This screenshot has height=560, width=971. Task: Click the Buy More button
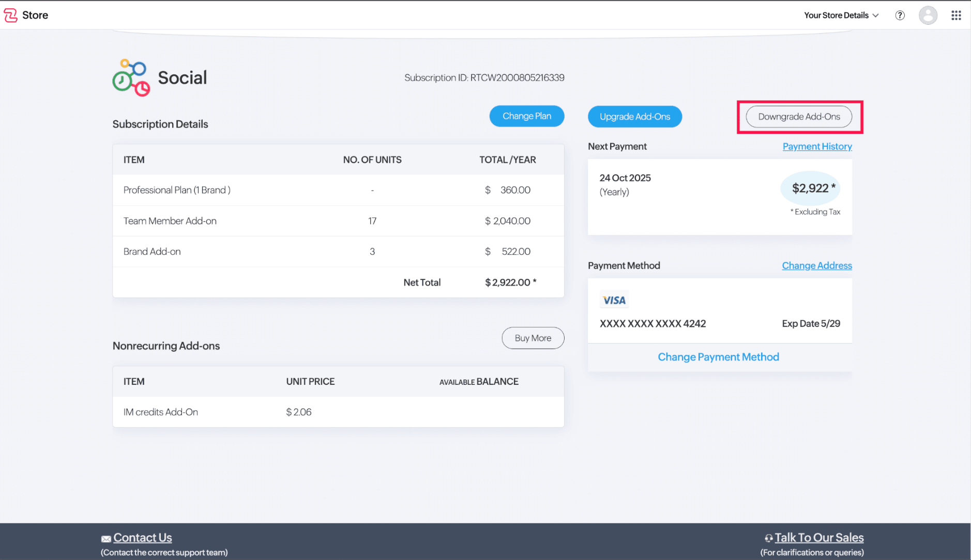point(533,338)
